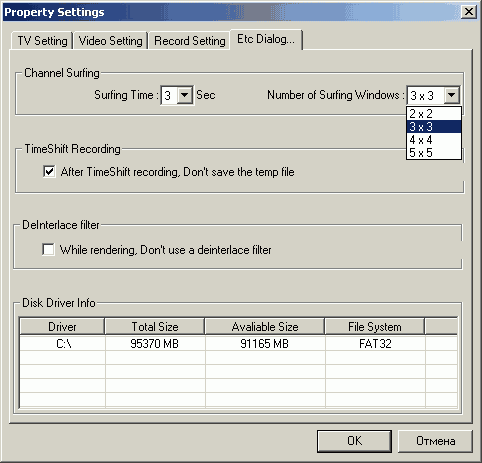This screenshot has height=463, width=482.
Task: Click the Avaliable Size column header
Action: click(x=265, y=326)
